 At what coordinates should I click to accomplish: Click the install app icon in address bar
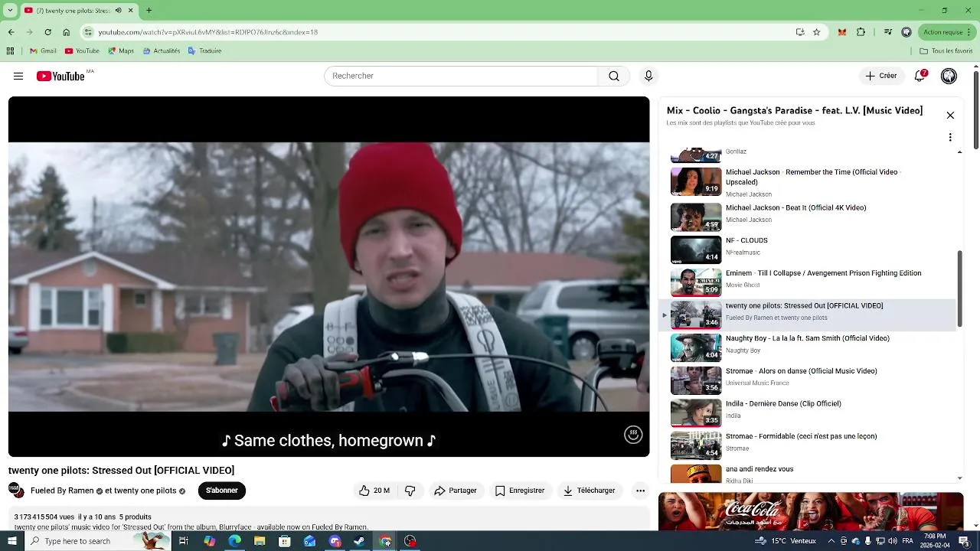click(x=800, y=32)
